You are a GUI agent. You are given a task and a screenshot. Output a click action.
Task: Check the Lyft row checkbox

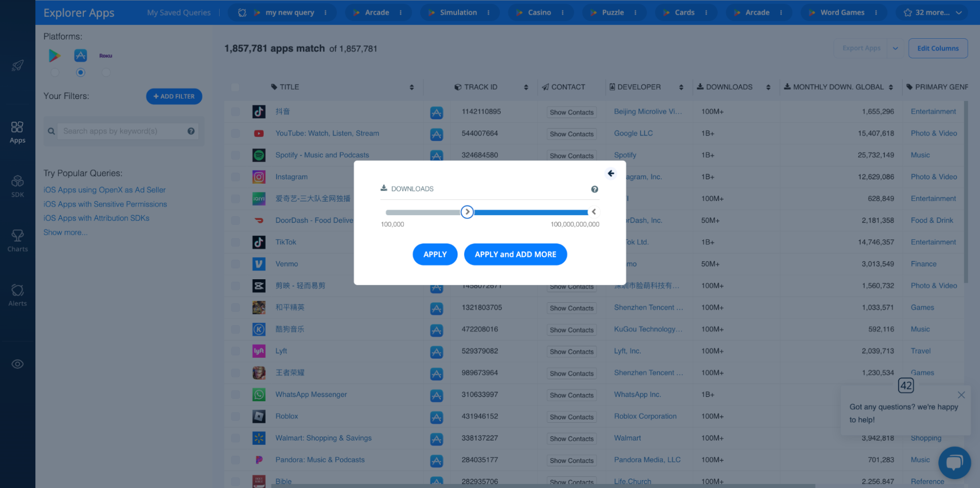[x=235, y=351]
